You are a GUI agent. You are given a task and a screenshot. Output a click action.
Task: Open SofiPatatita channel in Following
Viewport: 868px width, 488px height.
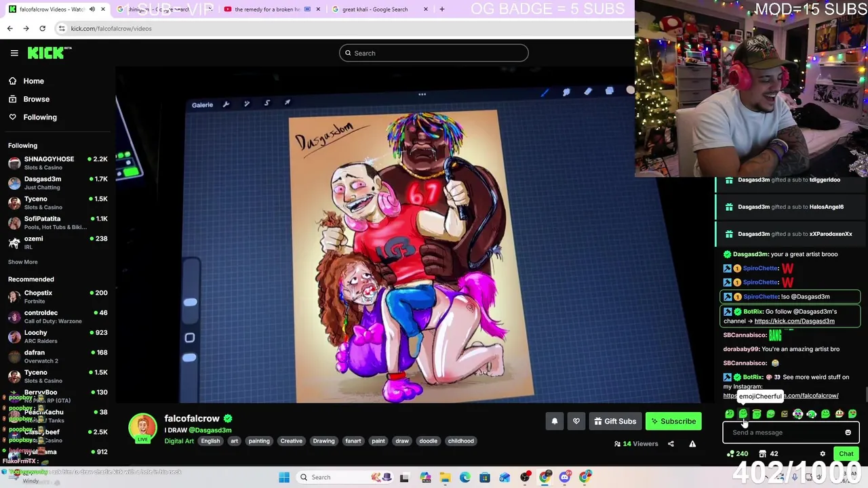pyautogui.click(x=58, y=222)
